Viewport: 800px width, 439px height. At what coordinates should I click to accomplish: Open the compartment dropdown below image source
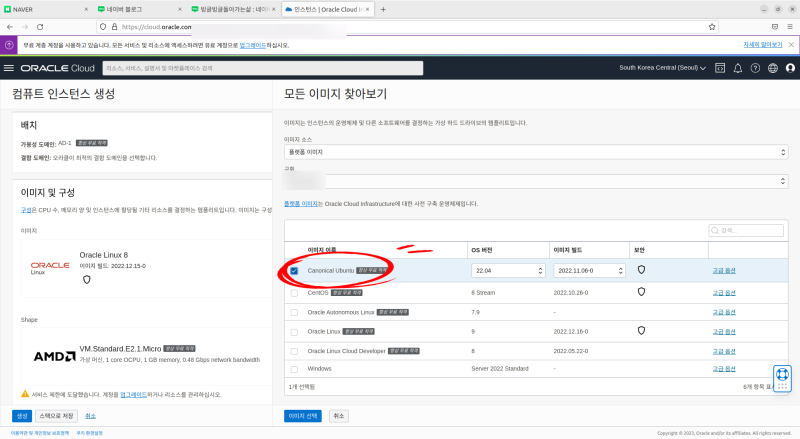coord(536,181)
